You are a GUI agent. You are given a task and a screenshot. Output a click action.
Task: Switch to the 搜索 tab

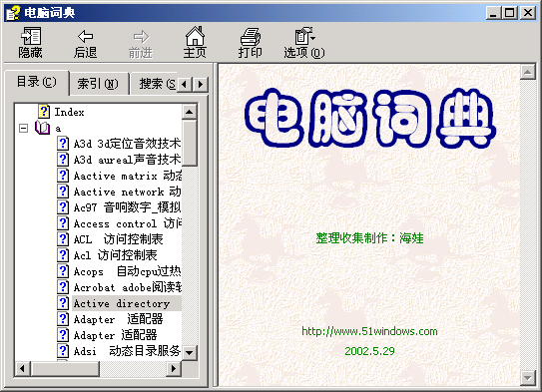[x=157, y=84]
